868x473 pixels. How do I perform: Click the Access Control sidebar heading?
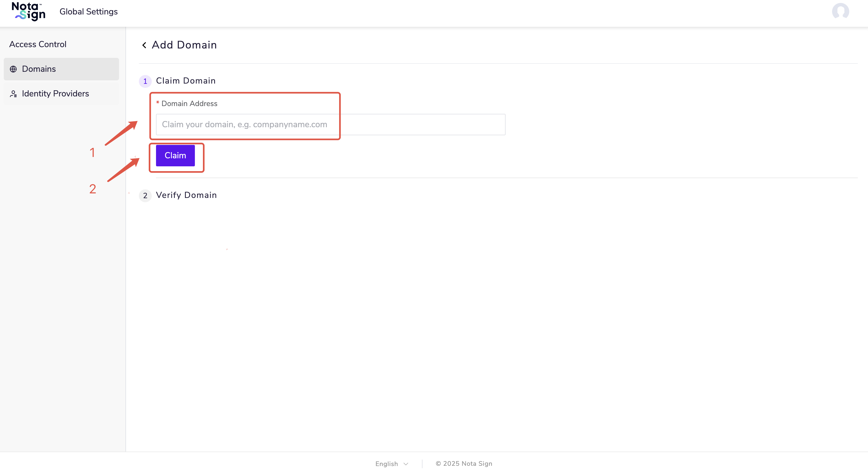[38, 44]
